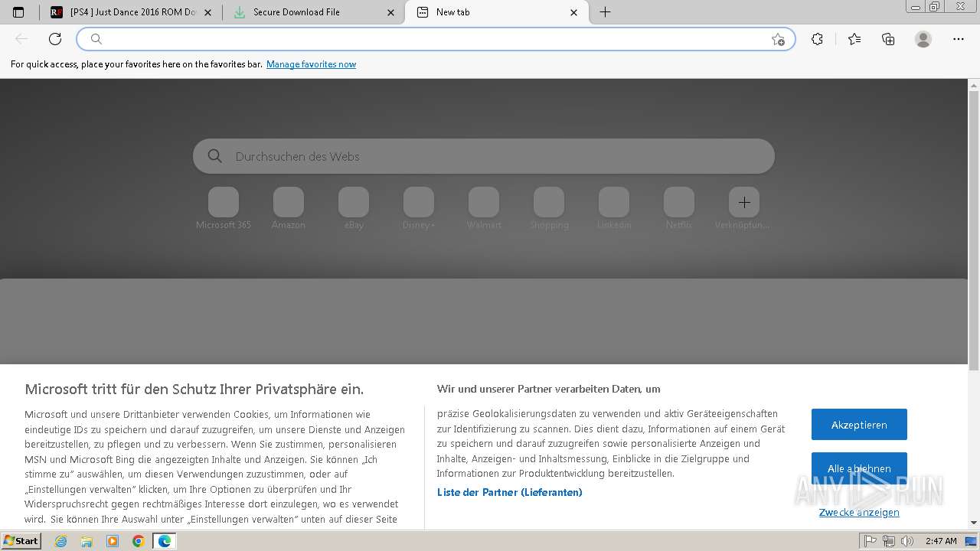Click the 2:47 AM system clock
This screenshot has width=980, height=551.
click(x=941, y=541)
